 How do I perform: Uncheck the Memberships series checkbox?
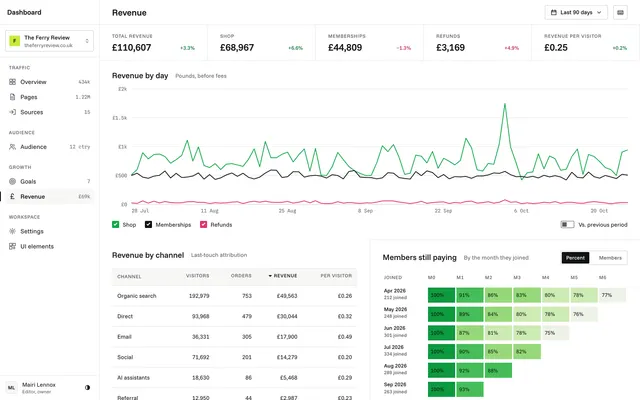pos(148,225)
